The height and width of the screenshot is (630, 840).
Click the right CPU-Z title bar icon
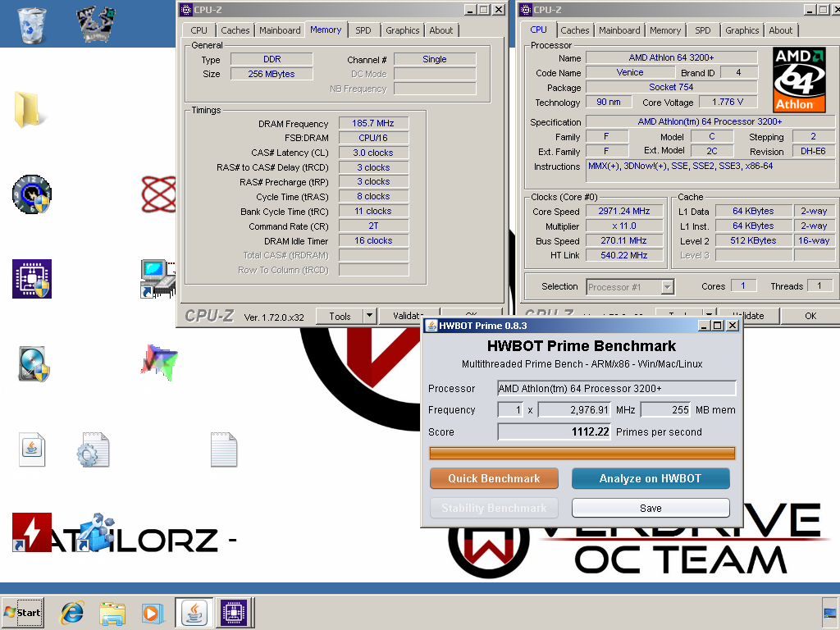(526, 9)
